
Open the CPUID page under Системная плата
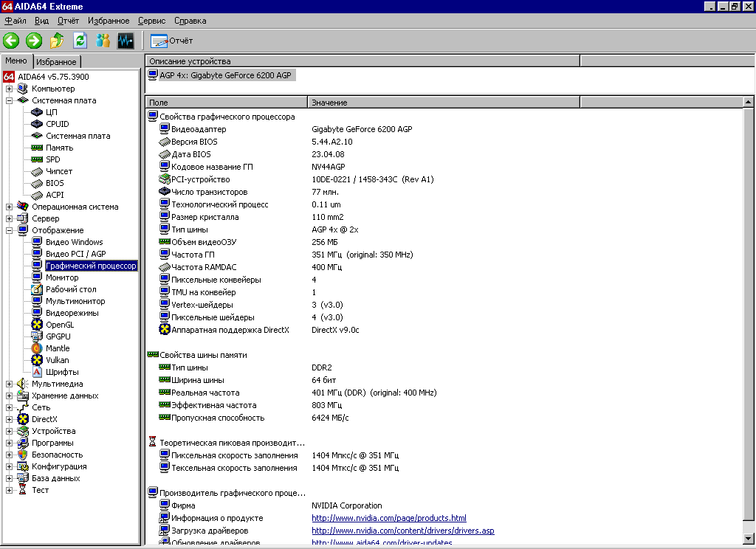(x=57, y=124)
